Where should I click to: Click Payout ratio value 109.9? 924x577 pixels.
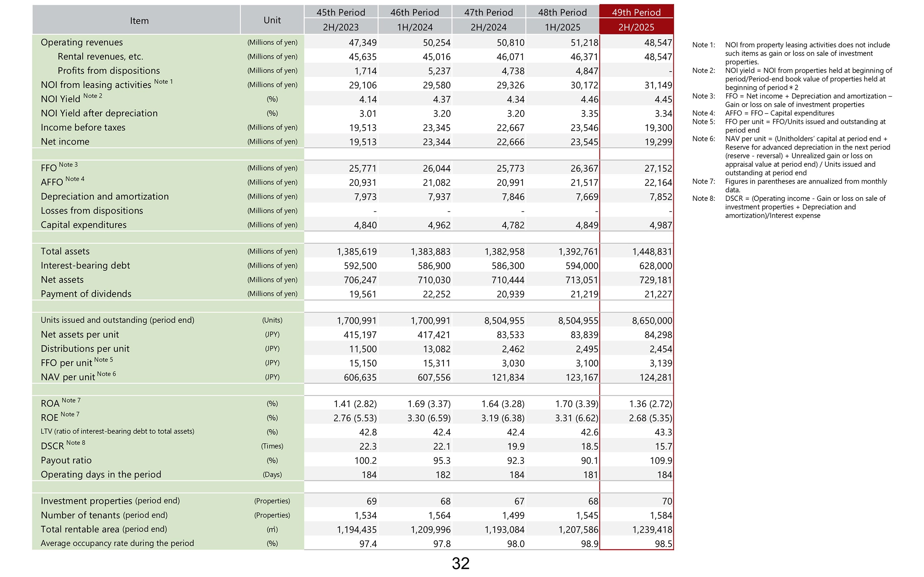tap(660, 461)
